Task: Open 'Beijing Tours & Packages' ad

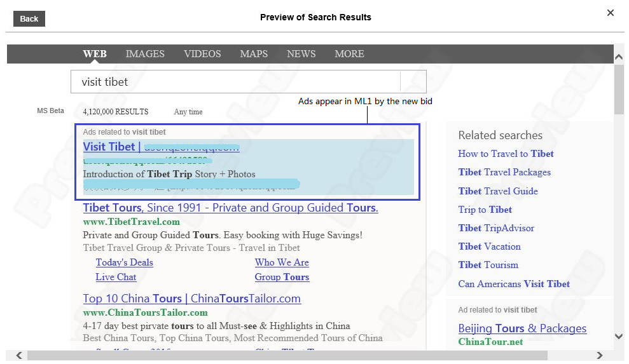Action: (522, 328)
